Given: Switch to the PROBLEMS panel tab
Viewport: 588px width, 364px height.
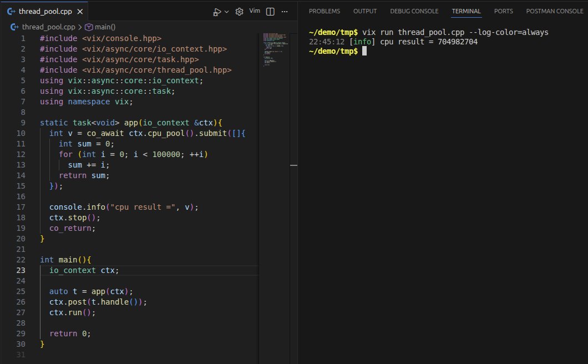Looking at the screenshot, I should pyautogui.click(x=325, y=11).
